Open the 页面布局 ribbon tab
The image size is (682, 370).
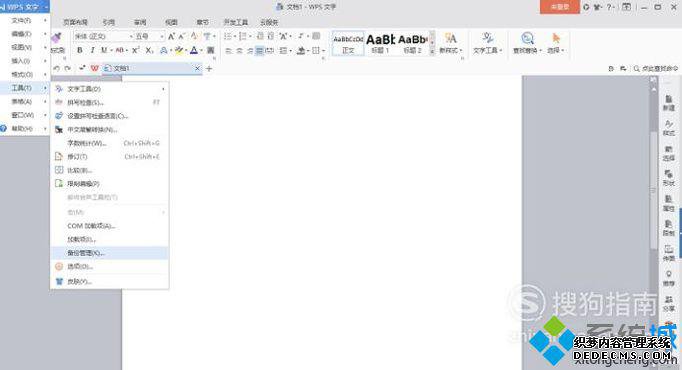[x=75, y=22]
